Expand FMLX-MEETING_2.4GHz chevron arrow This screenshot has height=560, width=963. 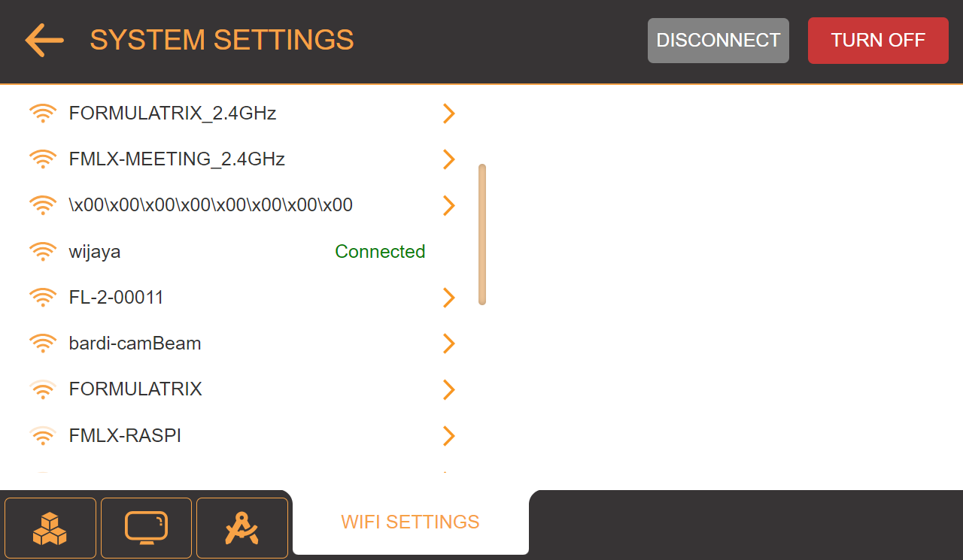449,159
